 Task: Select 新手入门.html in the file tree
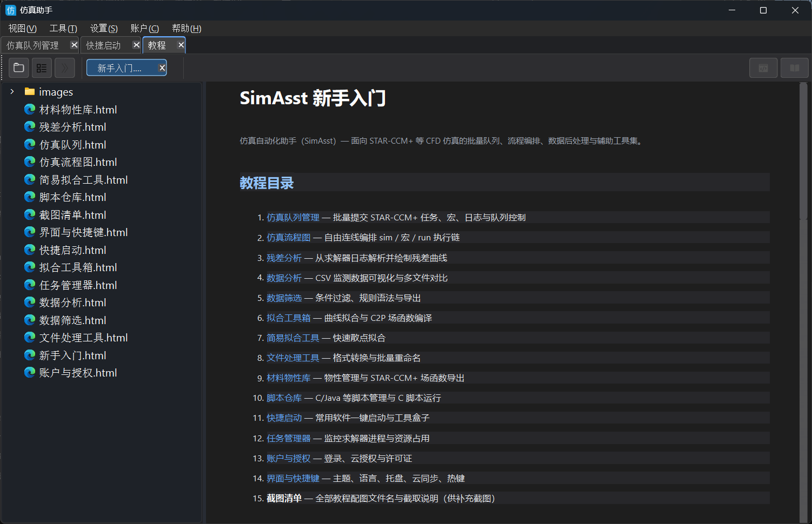(x=72, y=355)
